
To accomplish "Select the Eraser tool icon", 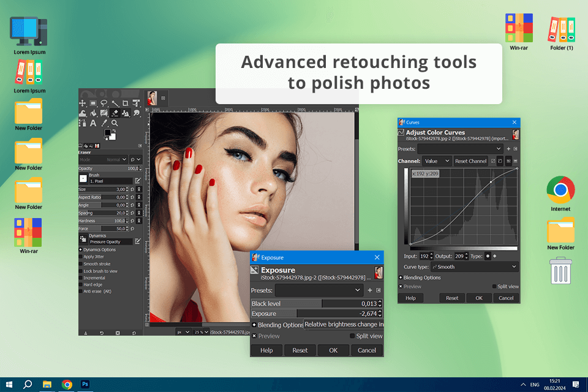I will pos(115,113).
